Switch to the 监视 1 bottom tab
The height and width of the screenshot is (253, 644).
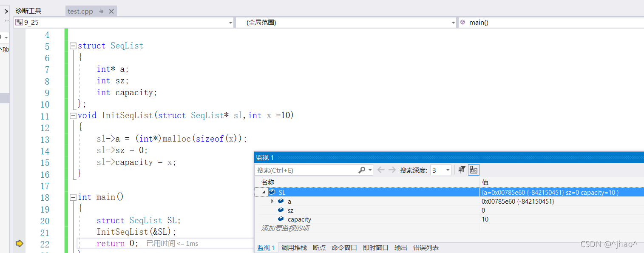pos(266,247)
